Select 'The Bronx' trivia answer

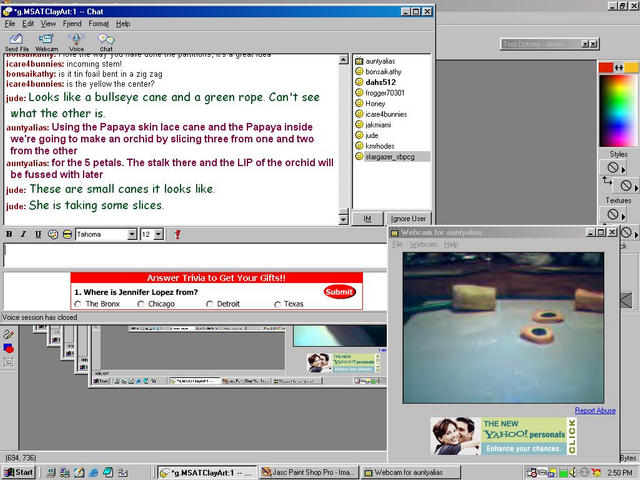78,304
